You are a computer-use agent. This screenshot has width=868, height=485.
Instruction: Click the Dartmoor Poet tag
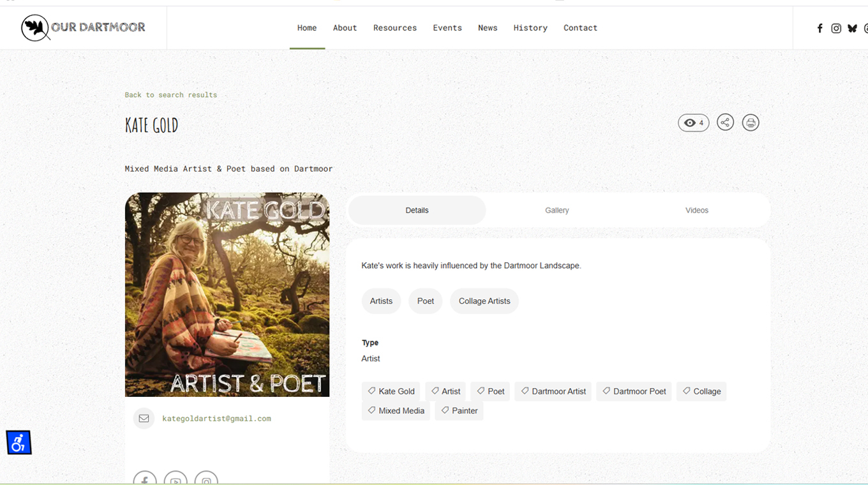point(634,391)
